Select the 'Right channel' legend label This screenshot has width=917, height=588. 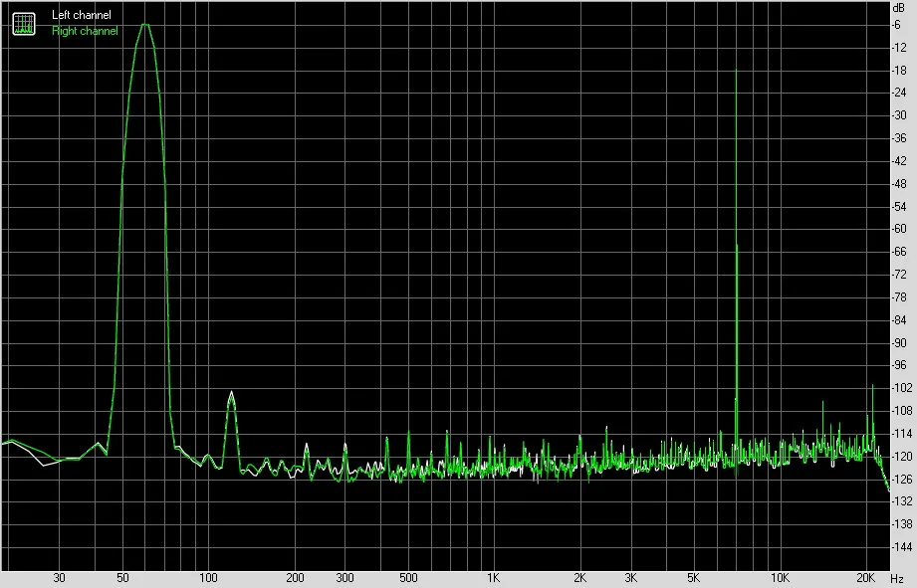coord(85,31)
